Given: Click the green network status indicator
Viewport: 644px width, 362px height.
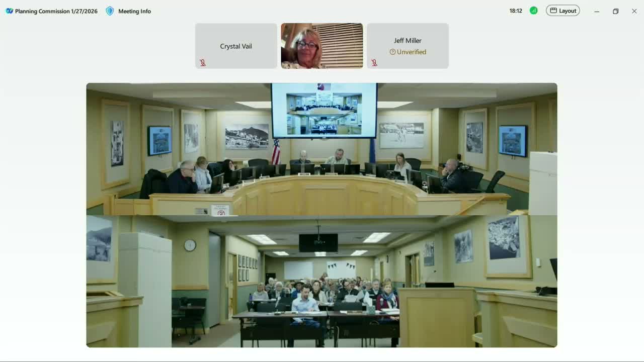Looking at the screenshot, I should (x=533, y=11).
